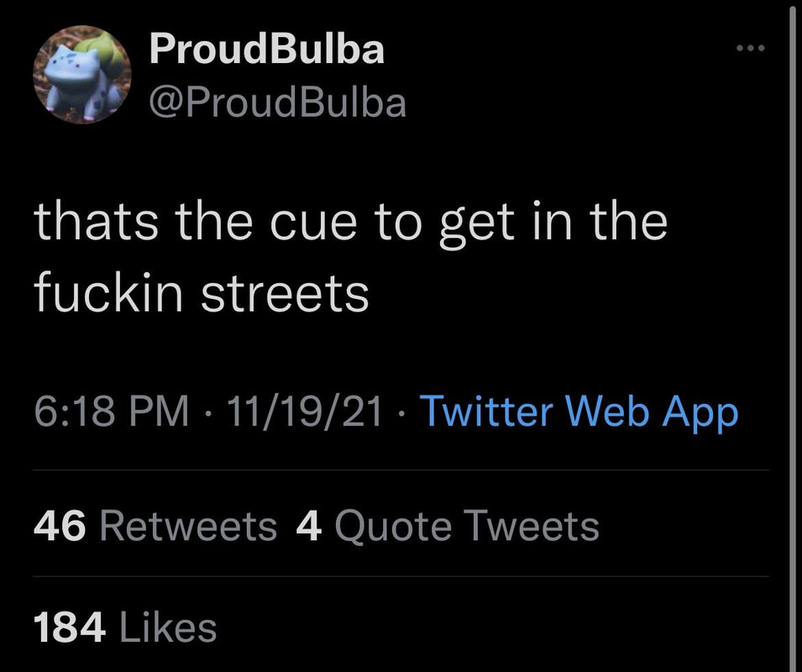Open the ProudBulba display name profile link
Viewport: 802px width, 672px height.
tap(266, 50)
